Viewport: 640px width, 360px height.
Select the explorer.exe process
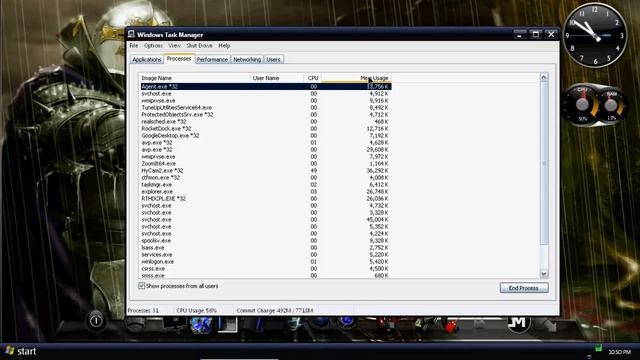click(x=266, y=191)
